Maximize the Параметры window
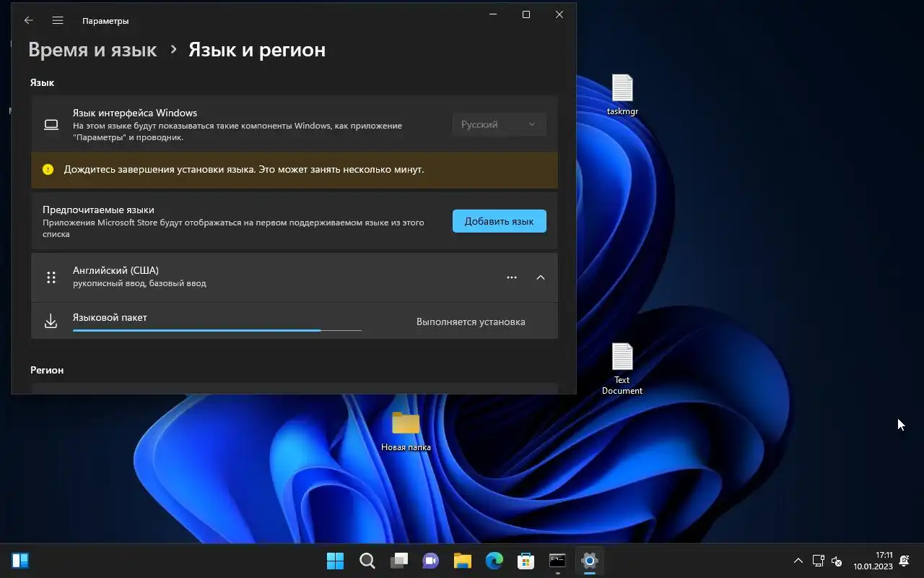The width and height of the screenshot is (924, 578). [x=526, y=14]
